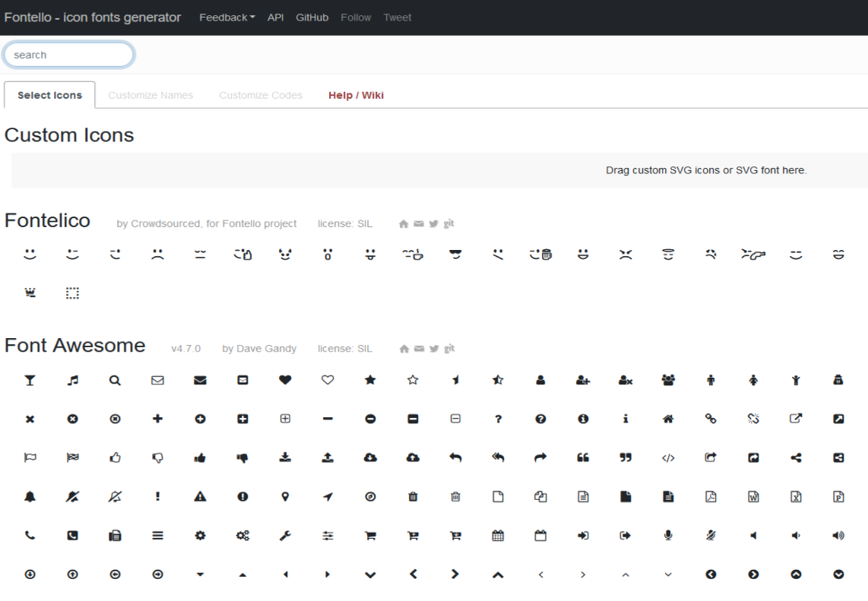Open Fontelico homepage link icon
The height and width of the screenshot is (601, 868).
(404, 223)
